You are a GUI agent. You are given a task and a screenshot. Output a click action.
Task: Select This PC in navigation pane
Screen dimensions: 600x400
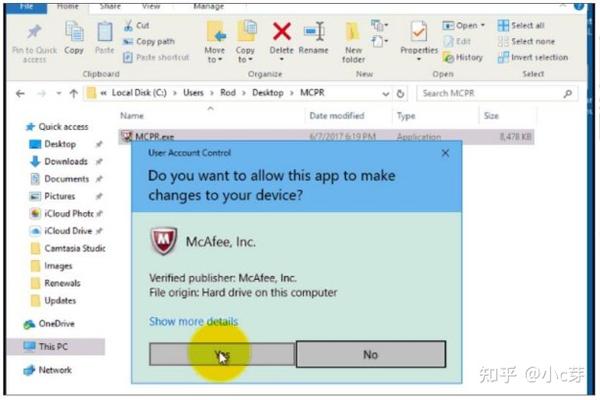click(56, 346)
